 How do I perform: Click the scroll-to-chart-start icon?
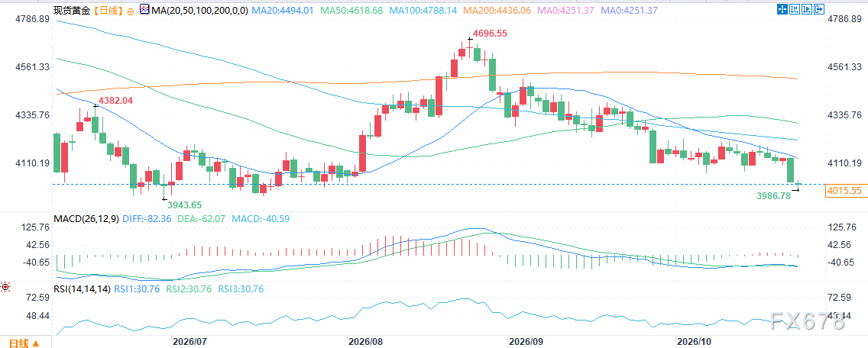coord(795,9)
